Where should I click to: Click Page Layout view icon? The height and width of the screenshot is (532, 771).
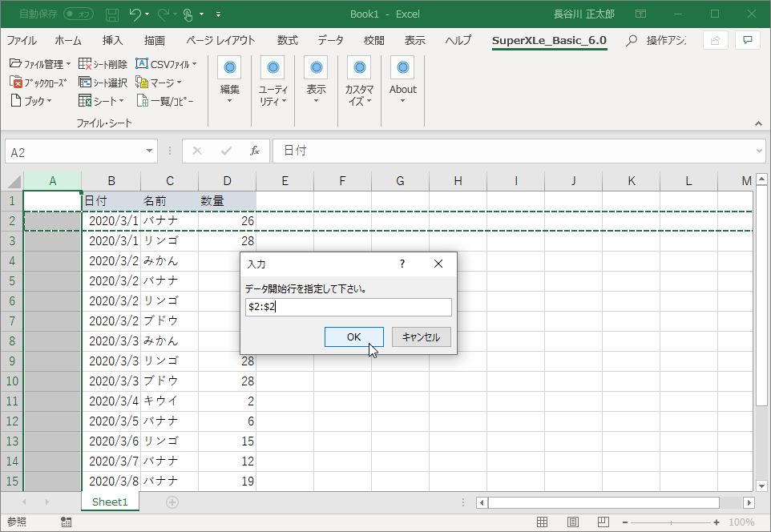(572, 522)
